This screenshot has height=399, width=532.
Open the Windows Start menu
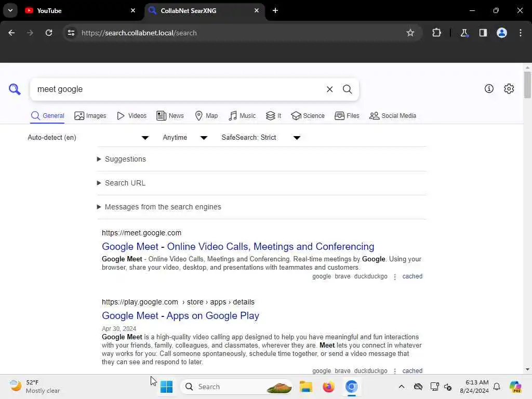[x=166, y=387]
